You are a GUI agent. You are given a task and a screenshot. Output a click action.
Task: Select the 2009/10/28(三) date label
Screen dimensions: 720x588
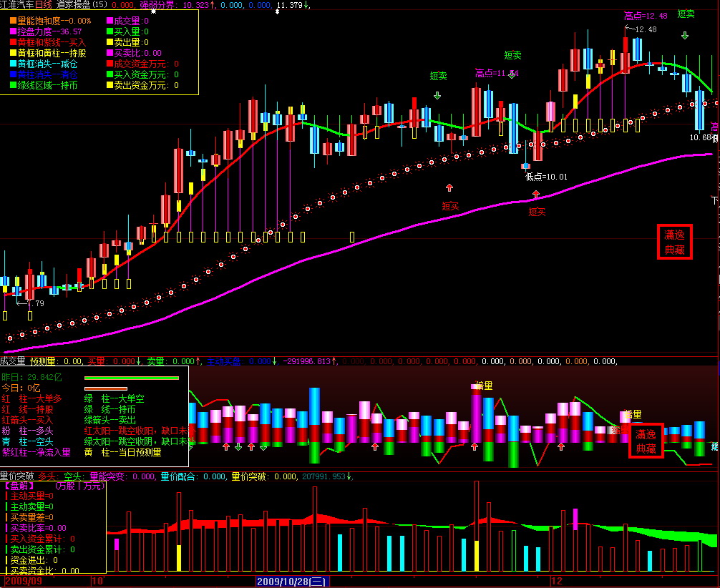click(291, 582)
